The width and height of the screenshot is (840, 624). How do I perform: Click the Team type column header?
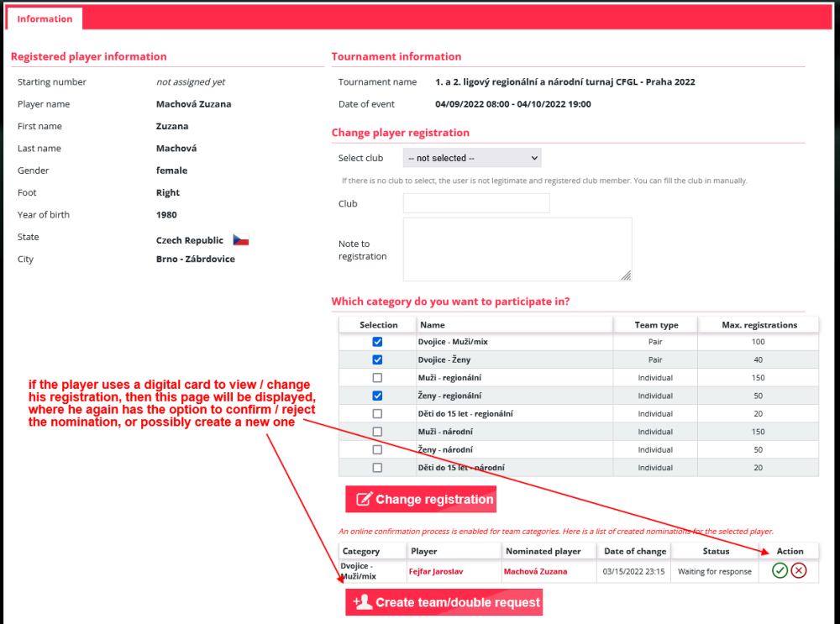(x=656, y=324)
